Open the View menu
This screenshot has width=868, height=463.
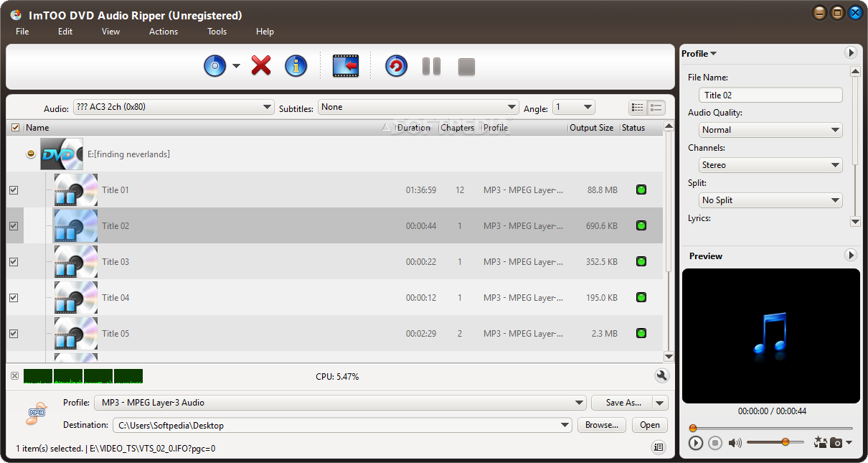click(110, 32)
